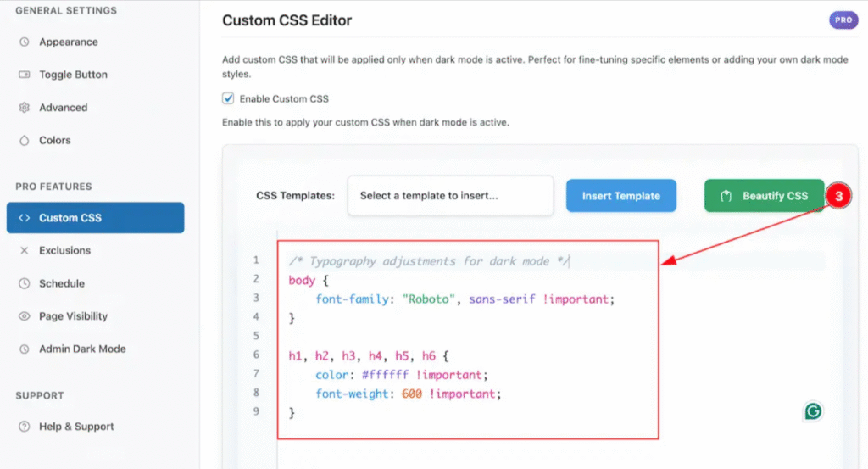Click the Custom CSS Editor heading

(287, 20)
